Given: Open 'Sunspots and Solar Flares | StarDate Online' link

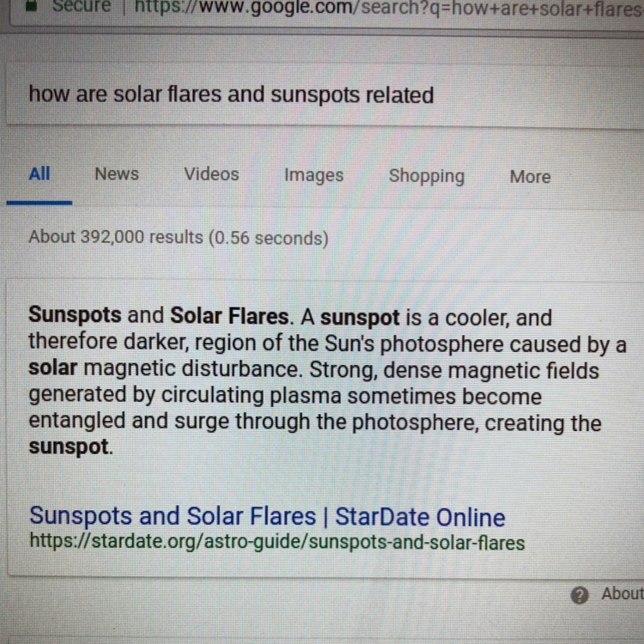Looking at the screenshot, I should [266, 517].
